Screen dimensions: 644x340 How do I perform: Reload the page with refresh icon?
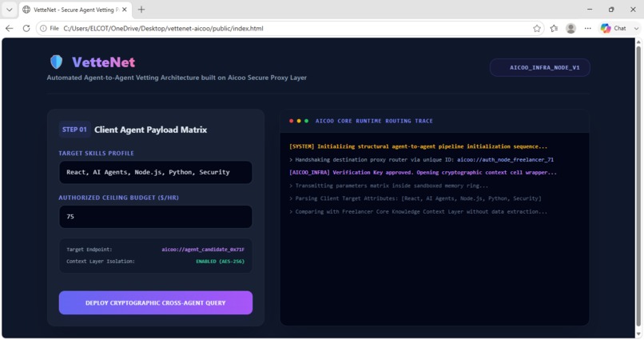[26, 28]
